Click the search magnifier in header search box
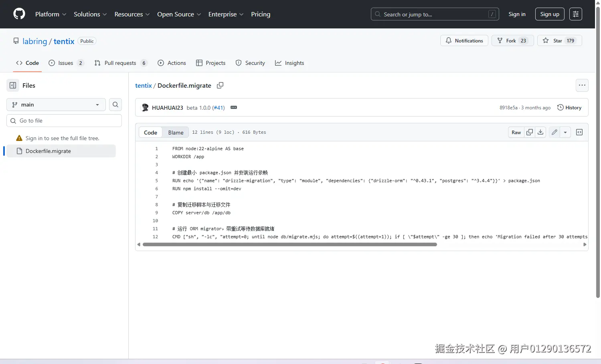Image resolution: width=601 pixels, height=364 pixels. pos(378,14)
